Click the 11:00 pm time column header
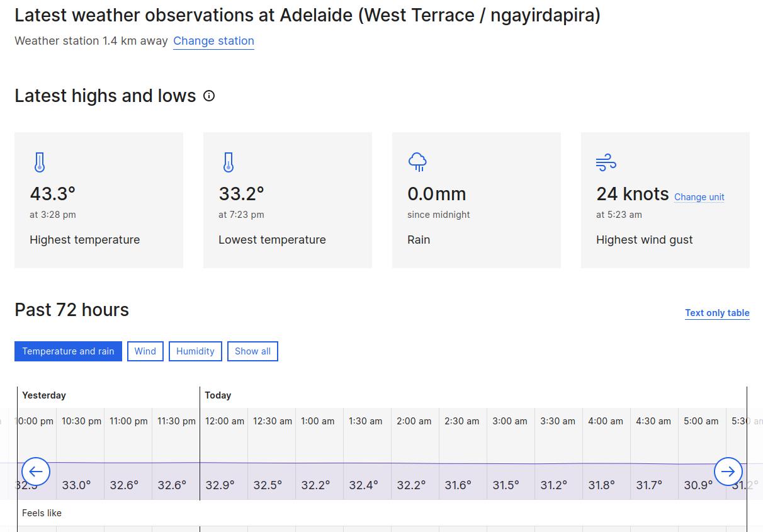The height and width of the screenshot is (532, 763). click(x=128, y=421)
